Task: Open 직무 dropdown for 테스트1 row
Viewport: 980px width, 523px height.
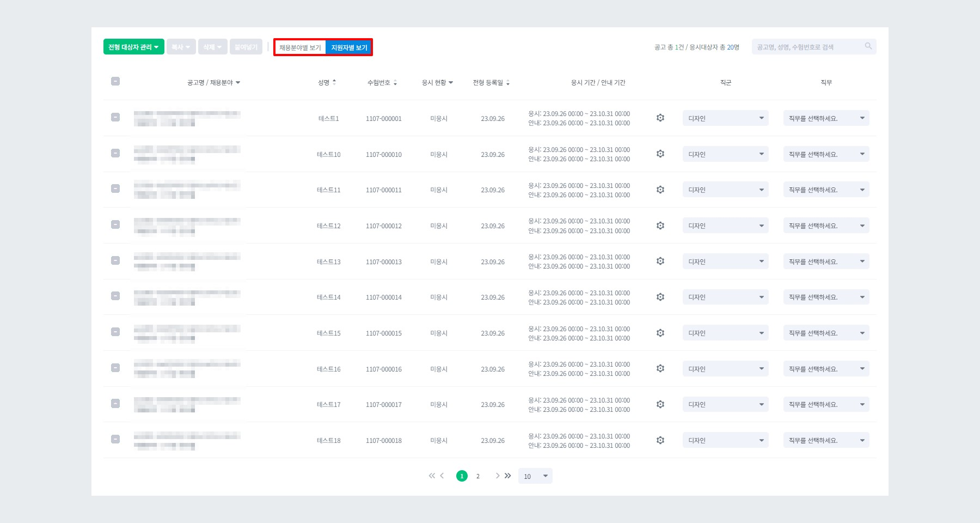Action: (826, 118)
